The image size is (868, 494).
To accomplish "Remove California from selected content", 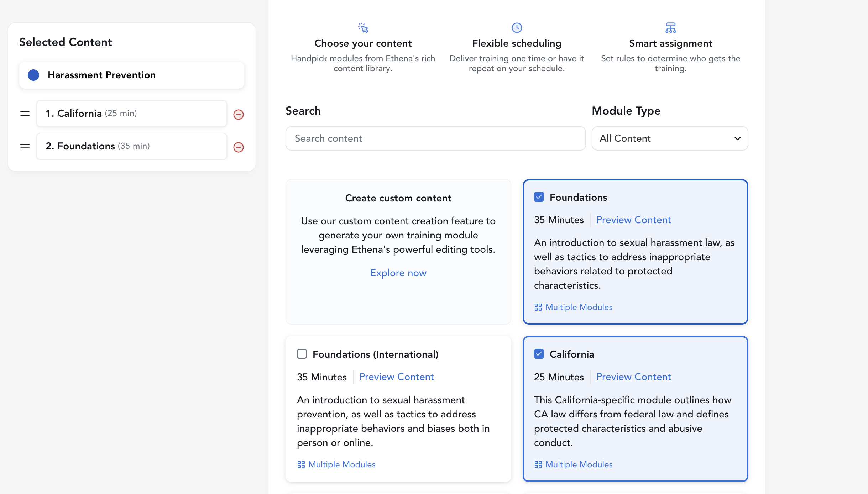I will click(238, 114).
